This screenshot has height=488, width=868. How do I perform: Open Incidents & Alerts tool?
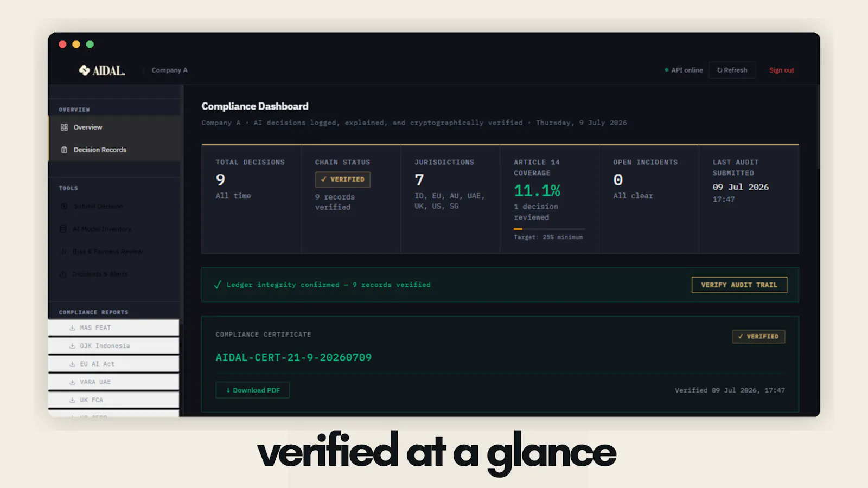pyautogui.click(x=114, y=274)
